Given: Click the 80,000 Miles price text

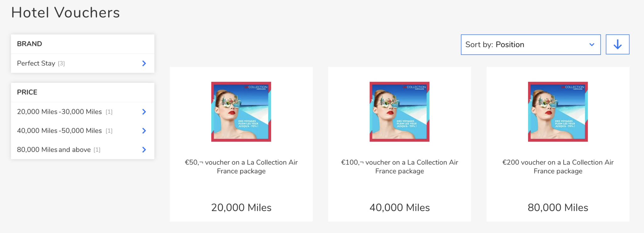Looking at the screenshot, I should pos(558,208).
